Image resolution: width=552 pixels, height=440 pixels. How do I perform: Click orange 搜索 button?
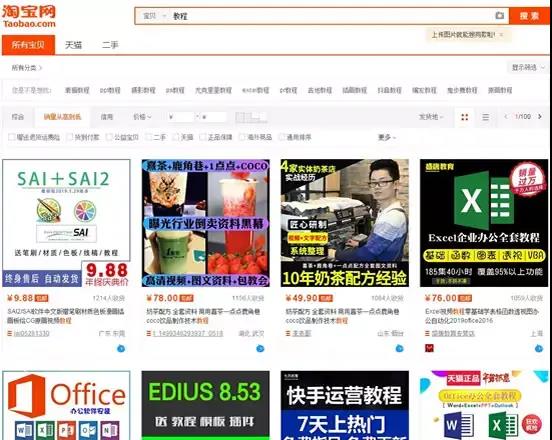tap(529, 16)
